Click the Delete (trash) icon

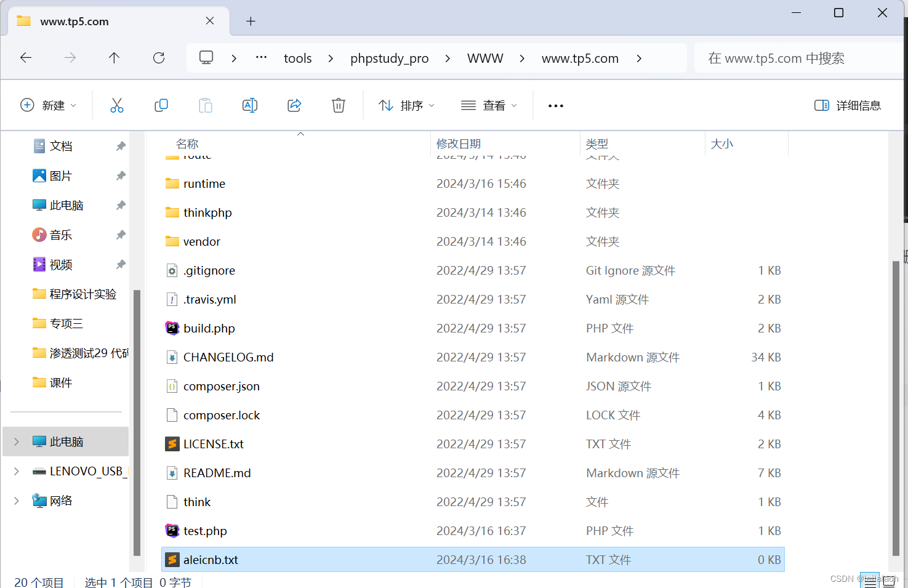click(338, 105)
